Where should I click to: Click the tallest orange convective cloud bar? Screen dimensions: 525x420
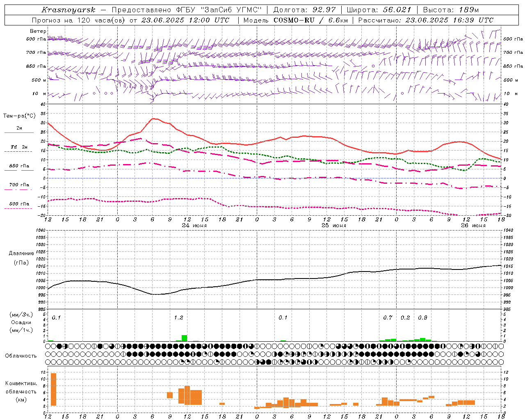[x=53, y=389]
